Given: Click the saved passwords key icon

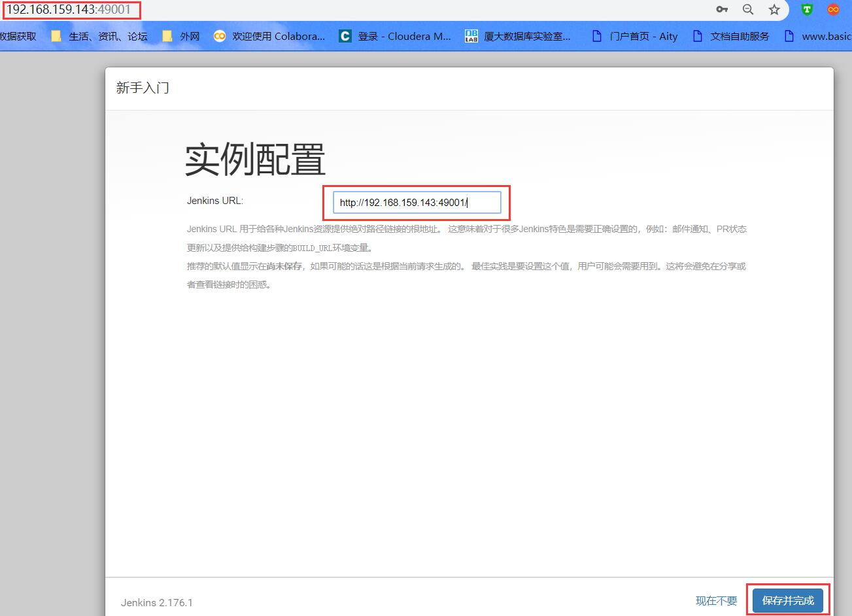Looking at the screenshot, I should (722, 9).
